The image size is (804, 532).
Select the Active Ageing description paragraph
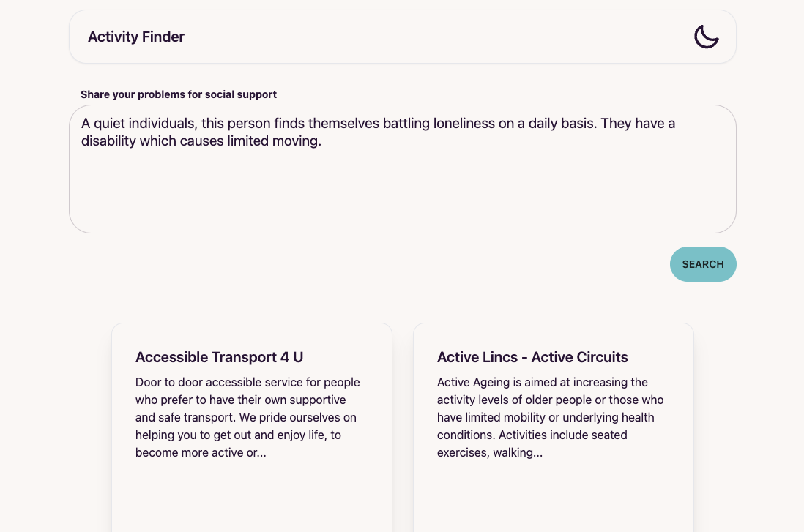(550, 417)
